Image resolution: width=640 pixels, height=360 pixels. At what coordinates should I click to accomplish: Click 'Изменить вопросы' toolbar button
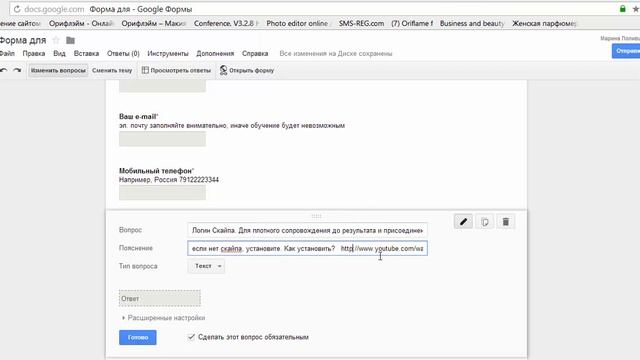pyautogui.click(x=58, y=70)
